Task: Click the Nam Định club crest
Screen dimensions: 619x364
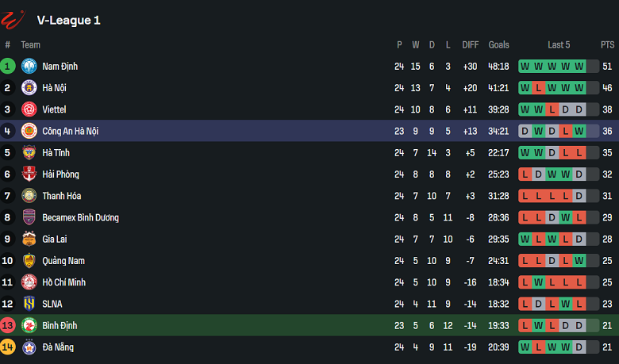Action: (x=29, y=67)
